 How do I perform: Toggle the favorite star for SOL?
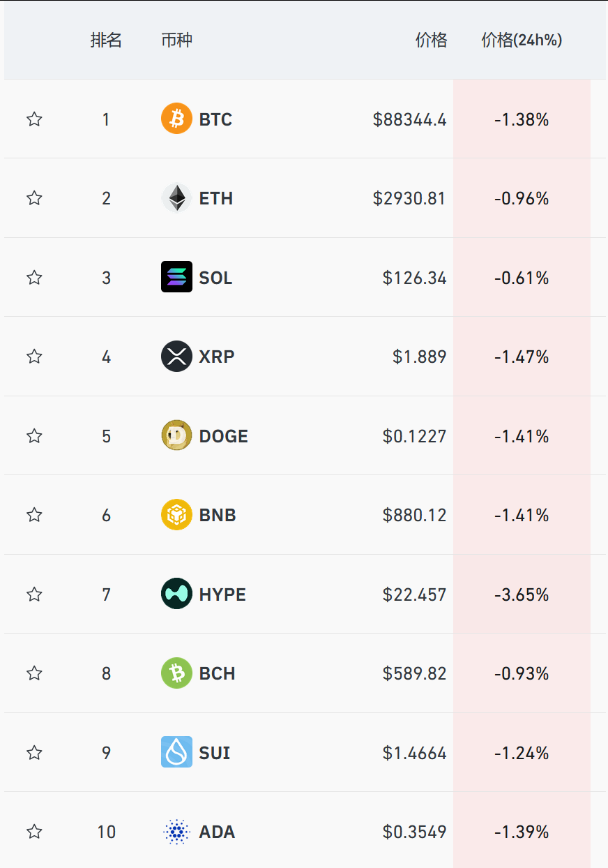click(x=34, y=278)
